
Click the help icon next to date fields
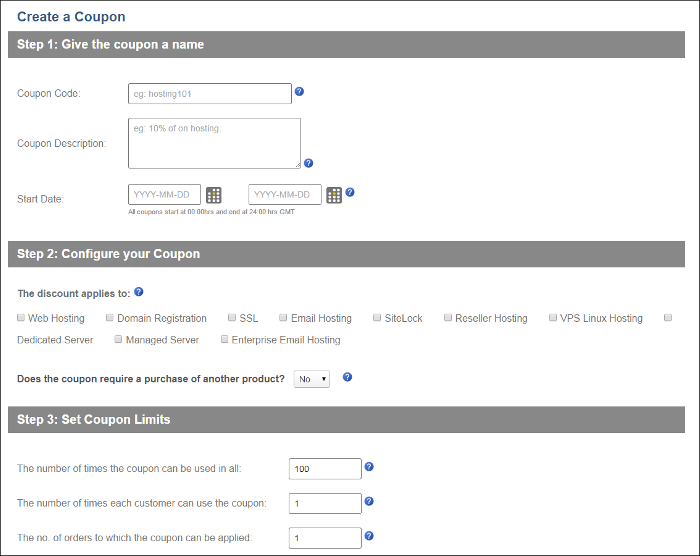coord(350,192)
